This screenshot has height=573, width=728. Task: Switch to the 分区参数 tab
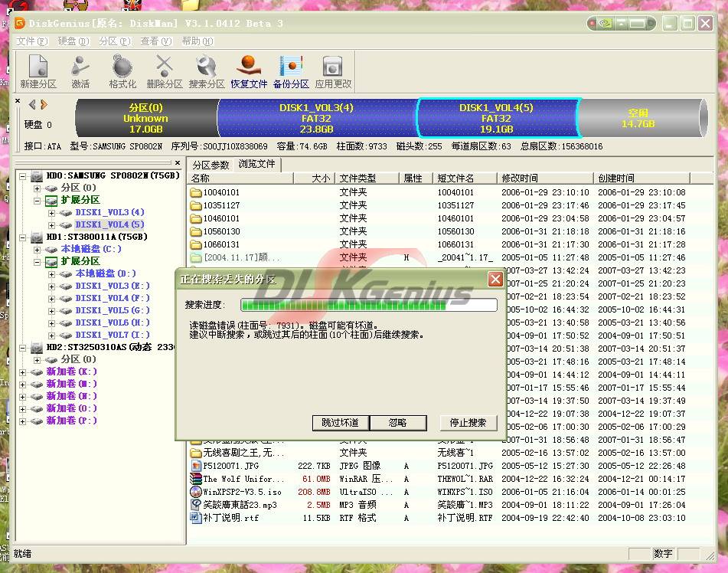pos(211,165)
